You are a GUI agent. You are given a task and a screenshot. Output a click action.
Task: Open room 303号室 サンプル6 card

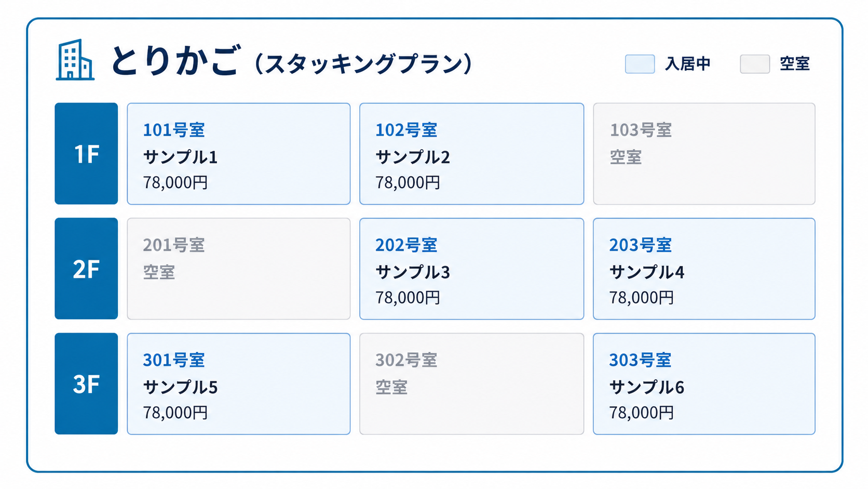click(704, 384)
